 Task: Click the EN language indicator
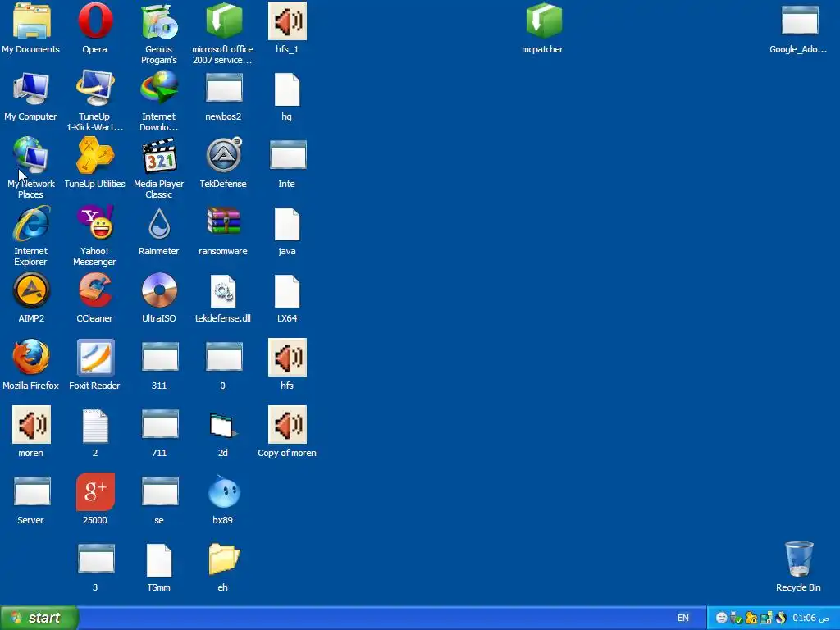(683, 619)
